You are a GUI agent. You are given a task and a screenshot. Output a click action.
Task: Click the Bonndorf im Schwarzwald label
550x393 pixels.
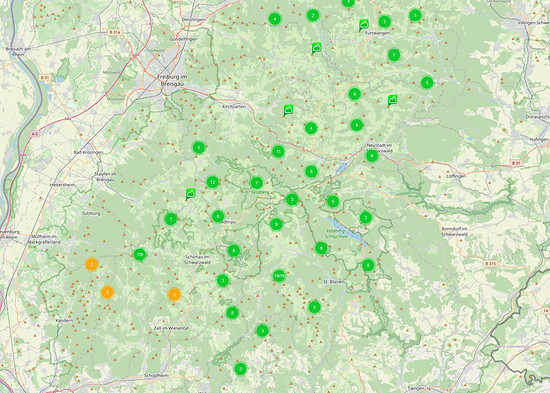pos(455,231)
